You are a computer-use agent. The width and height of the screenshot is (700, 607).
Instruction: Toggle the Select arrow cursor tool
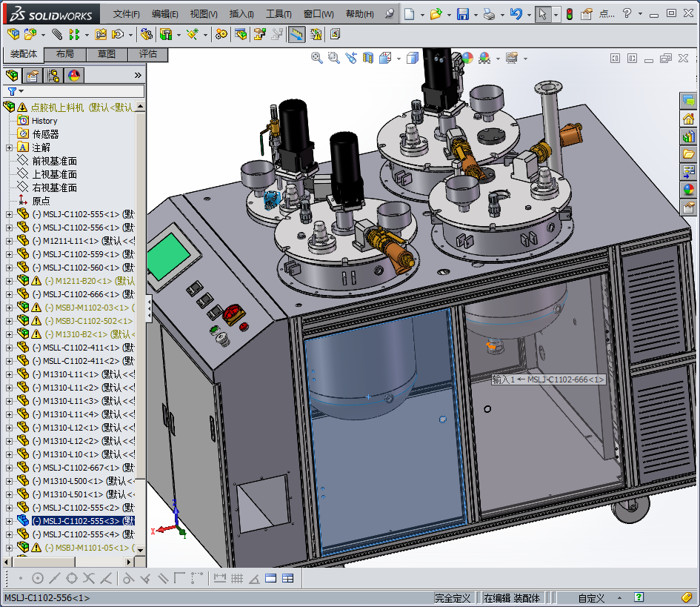(x=542, y=14)
